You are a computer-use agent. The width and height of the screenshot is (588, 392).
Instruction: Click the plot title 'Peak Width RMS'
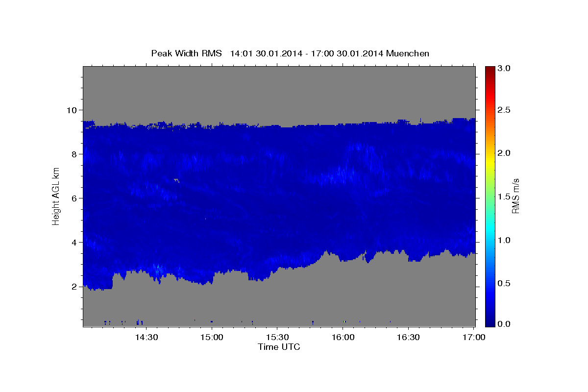186,53
